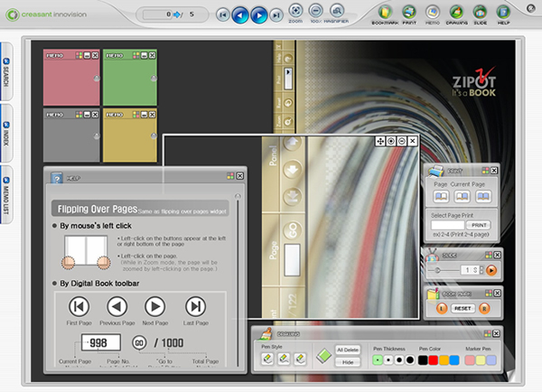Start the slide show play button

491,270
